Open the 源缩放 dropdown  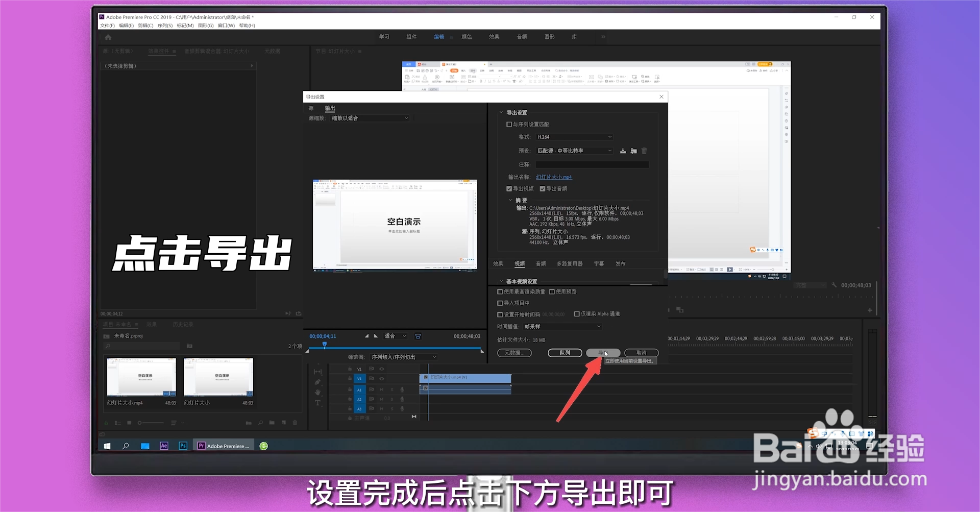tap(370, 118)
